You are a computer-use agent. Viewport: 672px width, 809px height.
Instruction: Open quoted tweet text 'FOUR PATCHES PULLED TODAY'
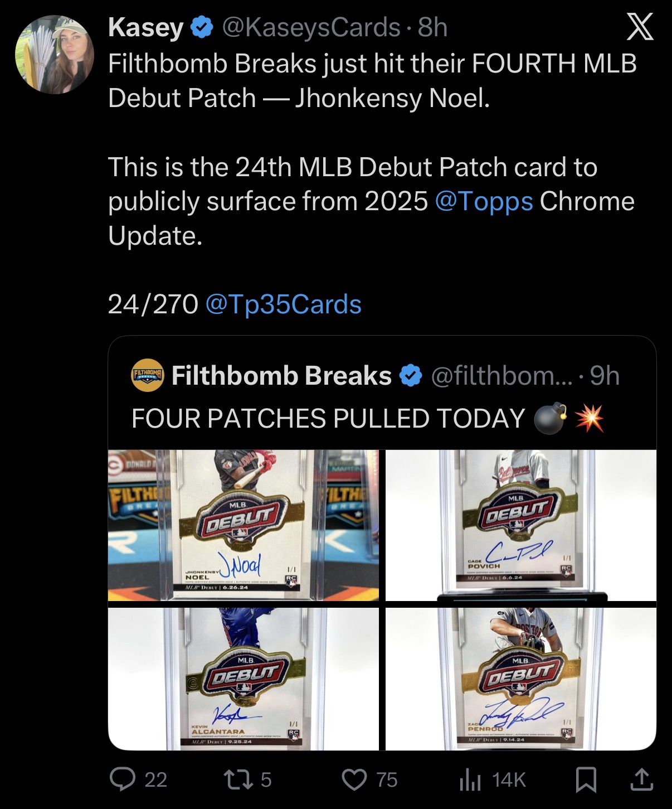328,418
